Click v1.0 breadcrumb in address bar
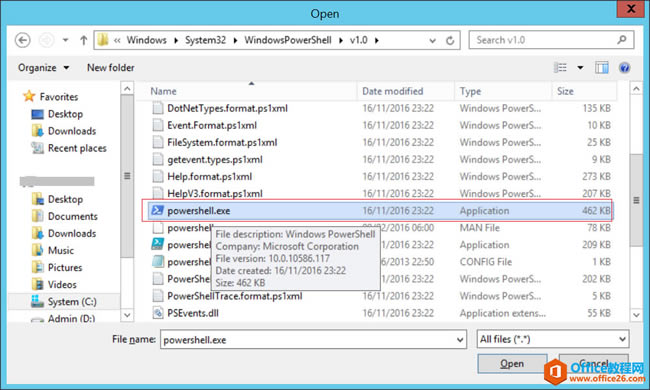 point(359,40)
